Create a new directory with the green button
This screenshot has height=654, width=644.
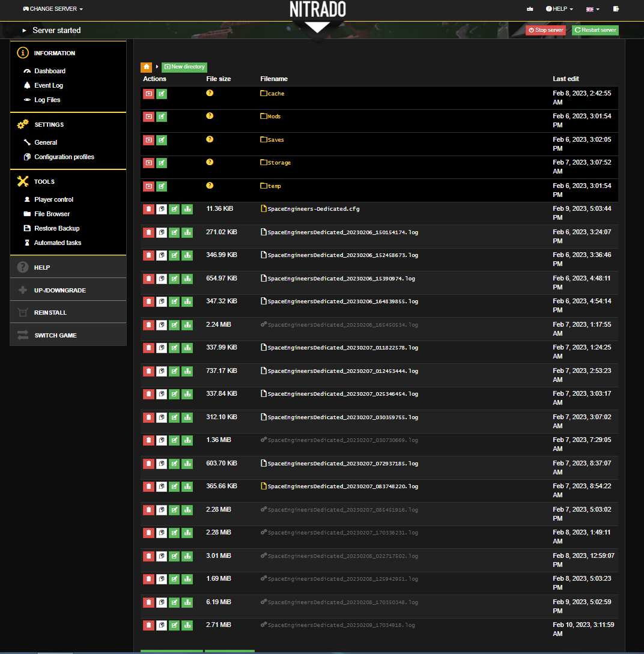pyautogui.click(x=184, y=67)
